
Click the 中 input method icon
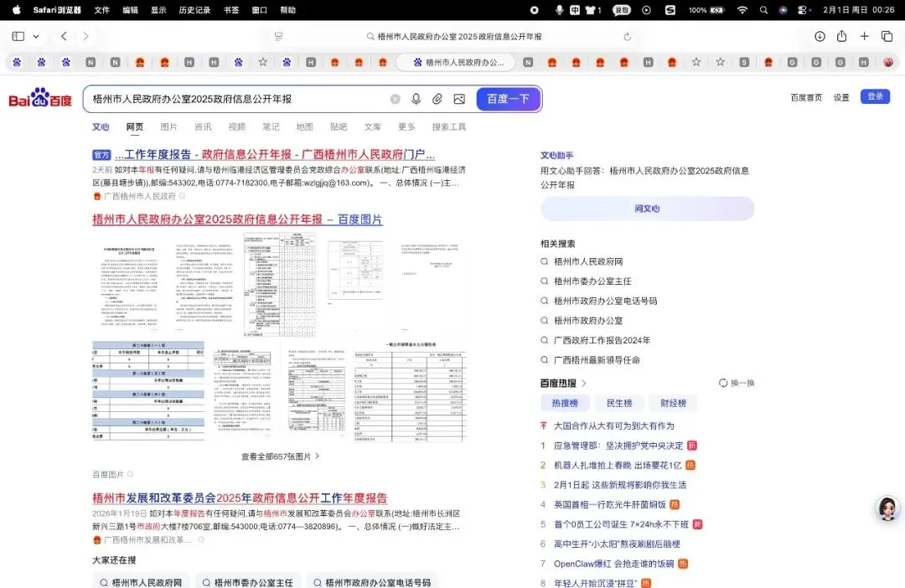pos(575,10)
